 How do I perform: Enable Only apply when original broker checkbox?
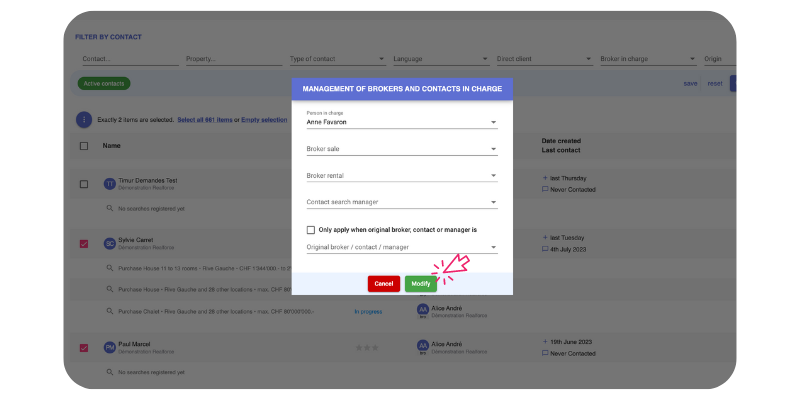coord(311,229)
